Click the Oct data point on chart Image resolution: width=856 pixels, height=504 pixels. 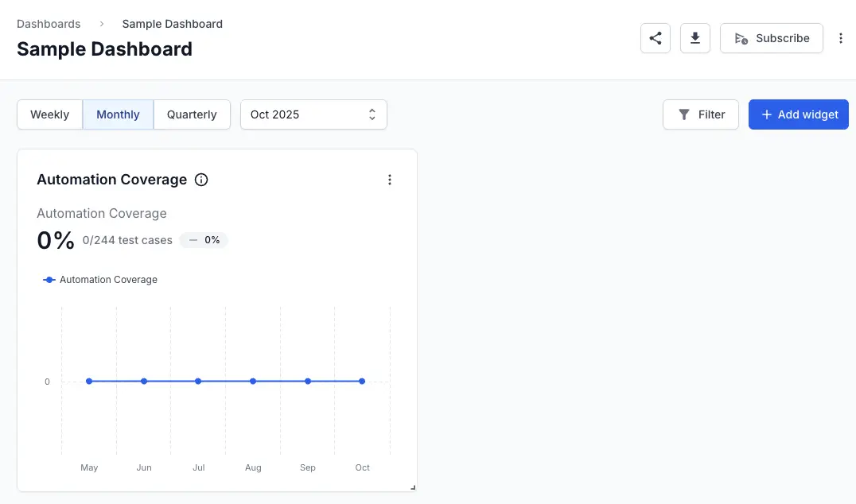pos(362,382)
